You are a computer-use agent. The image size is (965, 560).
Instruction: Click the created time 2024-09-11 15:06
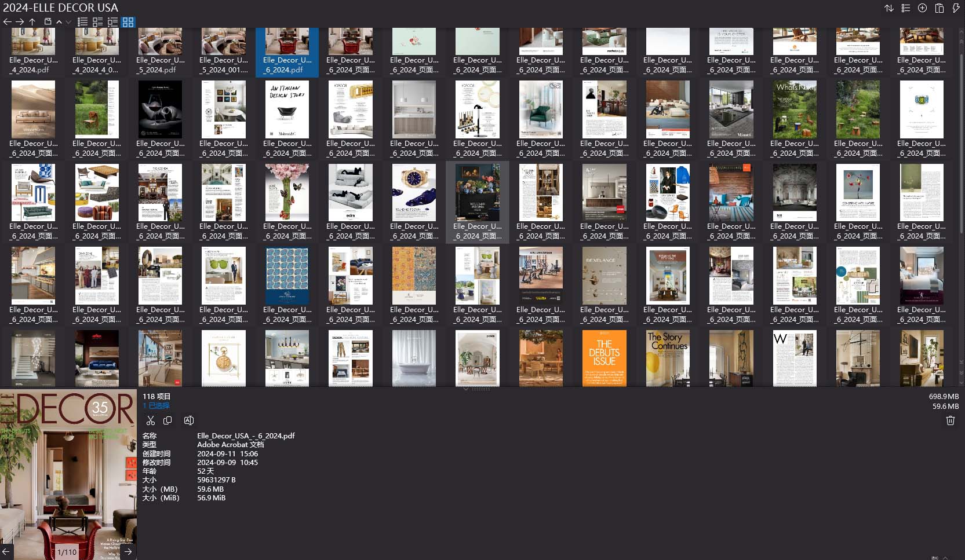click(x=227, y=454)
